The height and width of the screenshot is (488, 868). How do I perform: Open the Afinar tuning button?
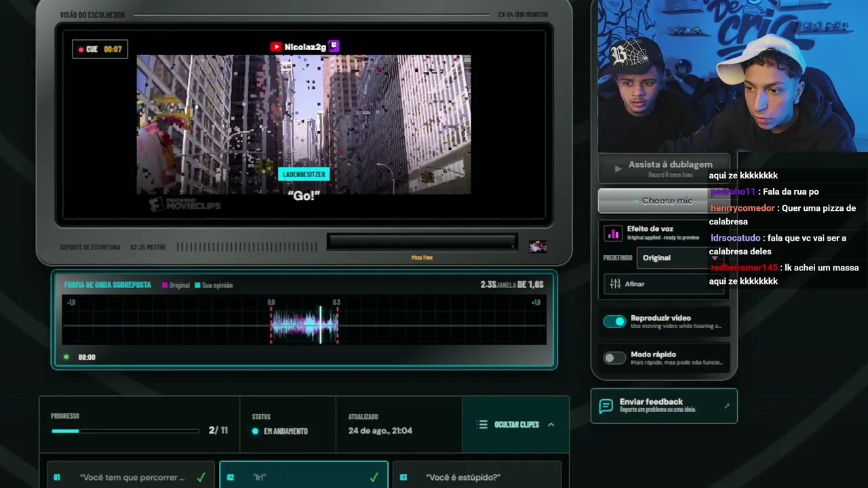[664, 284]
